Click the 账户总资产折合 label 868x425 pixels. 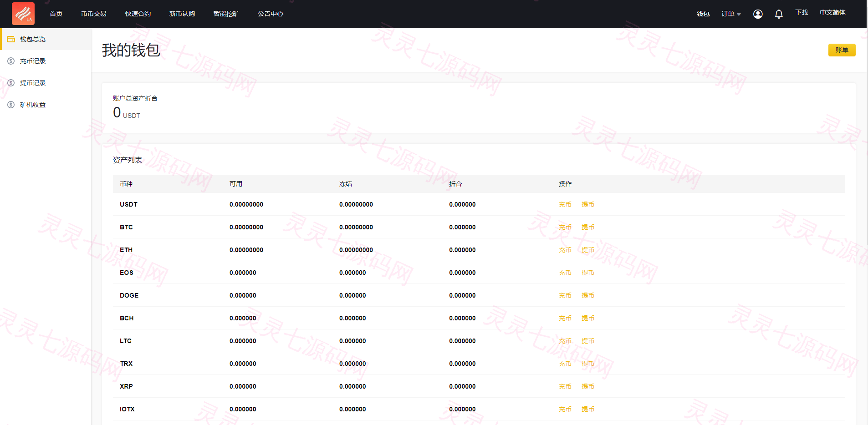coord(135,98)
